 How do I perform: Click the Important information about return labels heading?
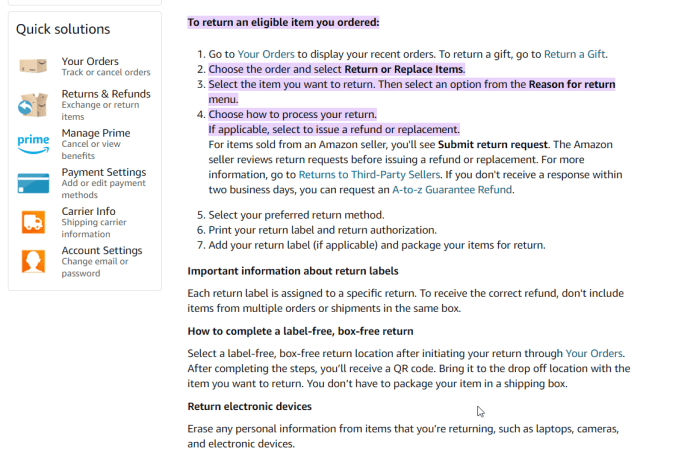pyautogui.click(x=294, y=271)
